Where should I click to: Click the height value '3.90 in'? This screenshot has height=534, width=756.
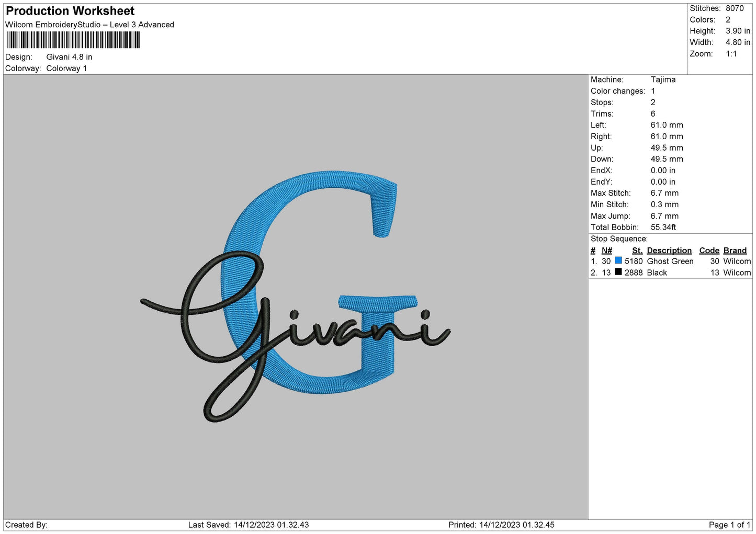pos(738,31)
